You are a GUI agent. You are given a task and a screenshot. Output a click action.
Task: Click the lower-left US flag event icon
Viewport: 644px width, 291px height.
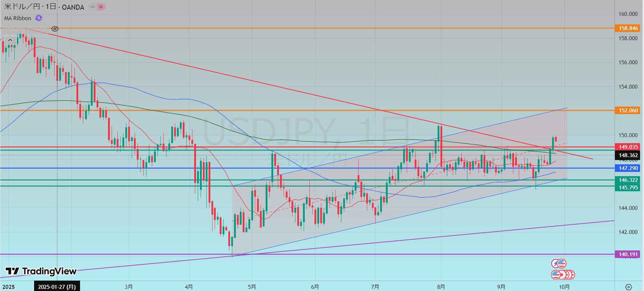pos(556,275)
